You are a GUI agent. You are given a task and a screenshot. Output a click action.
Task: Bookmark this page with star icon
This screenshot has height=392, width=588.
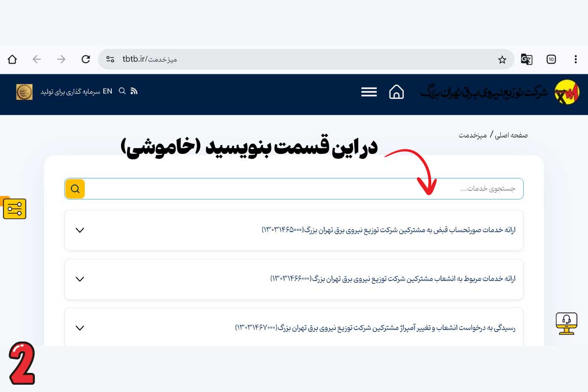pyautogui.click(x=502, y=59)
